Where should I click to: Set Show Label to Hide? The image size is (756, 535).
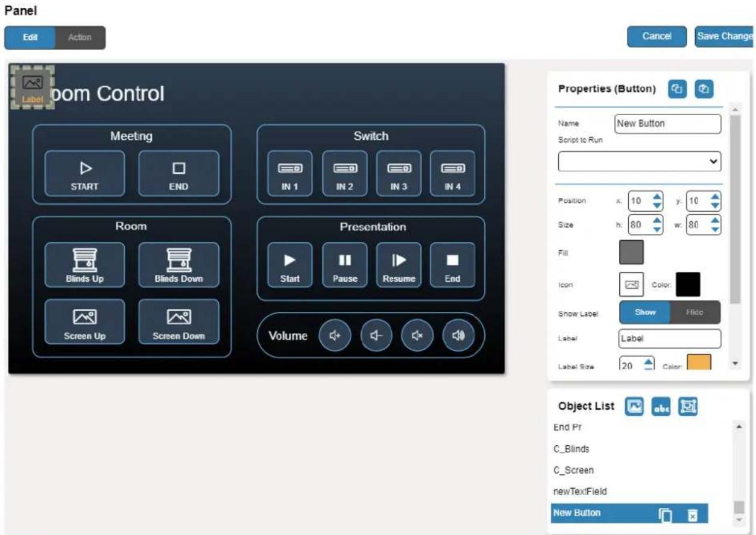tap(695, 312)
